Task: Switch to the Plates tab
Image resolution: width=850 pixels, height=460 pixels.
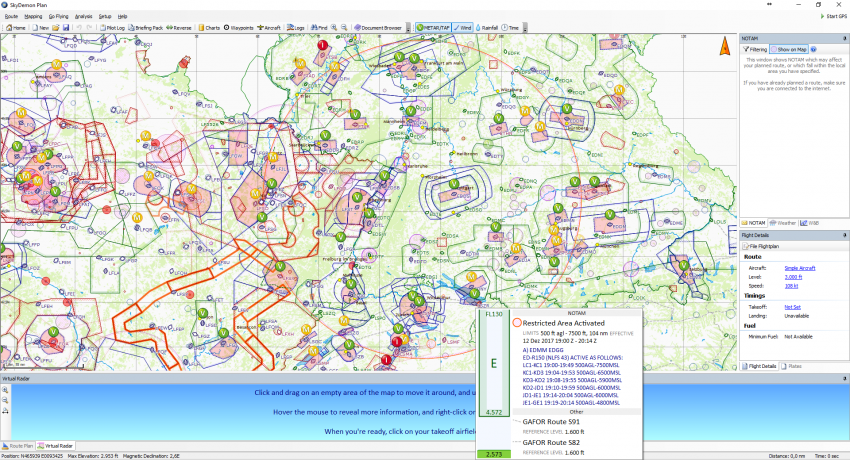Action: (791, 366)
